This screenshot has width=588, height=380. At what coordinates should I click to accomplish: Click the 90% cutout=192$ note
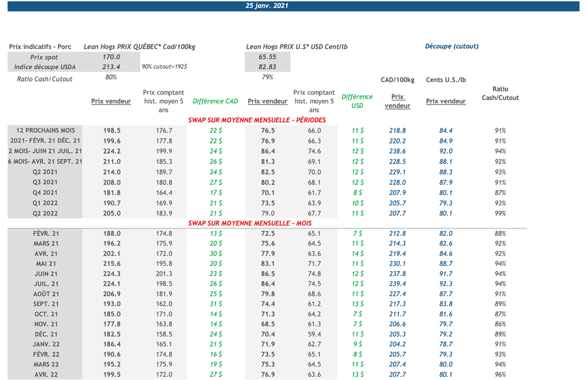tap(164, 67)
